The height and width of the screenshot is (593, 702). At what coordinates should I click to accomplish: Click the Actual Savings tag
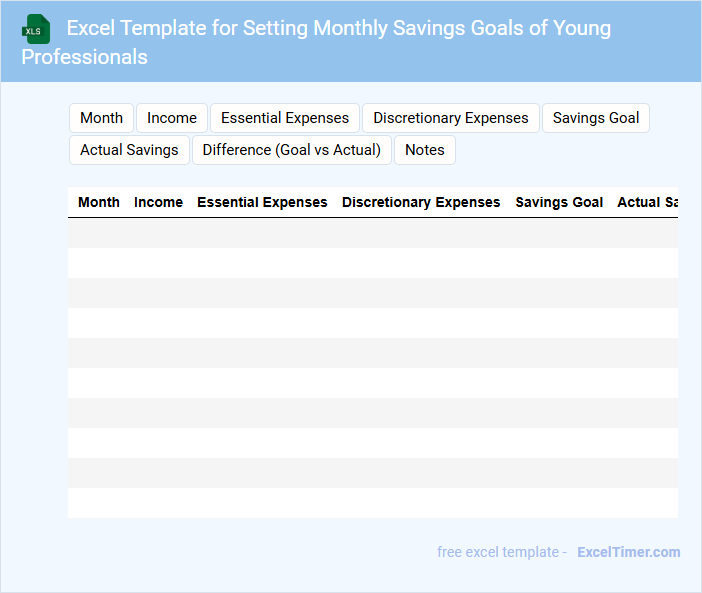tap(129, 150)
